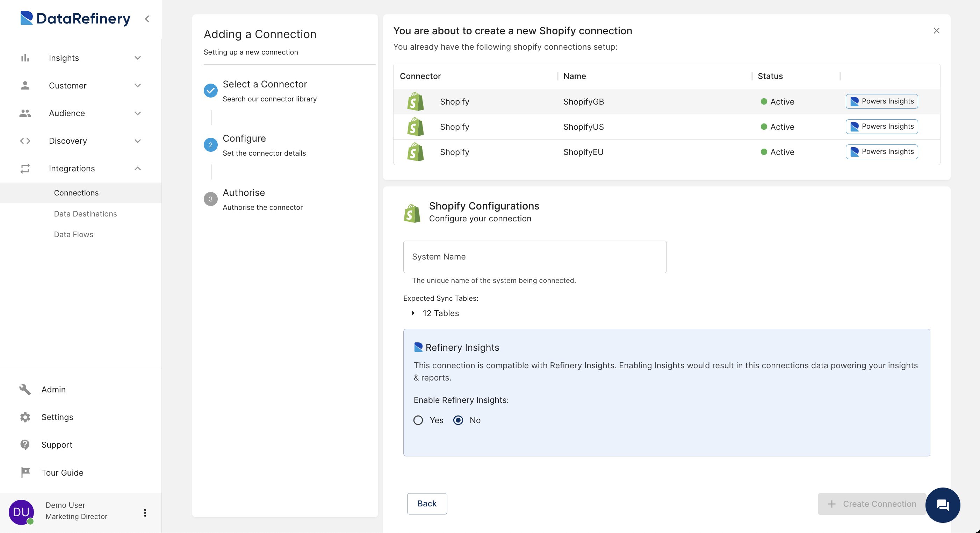Click the Audience group icon
The height and width of the screenshot is (533, 980).
point(25,113)
